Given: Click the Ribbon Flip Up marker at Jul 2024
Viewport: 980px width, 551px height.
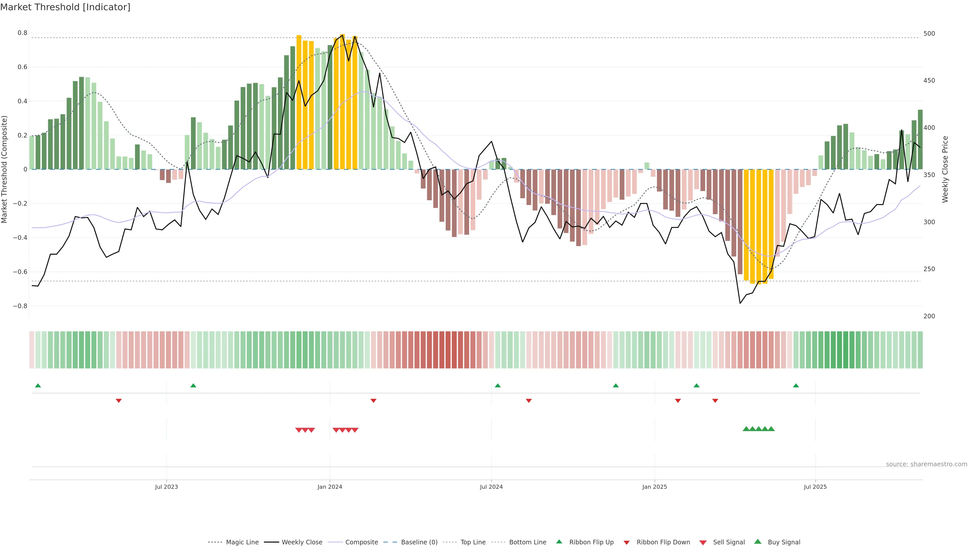Looking at the screenshot, I should [498, 386].
